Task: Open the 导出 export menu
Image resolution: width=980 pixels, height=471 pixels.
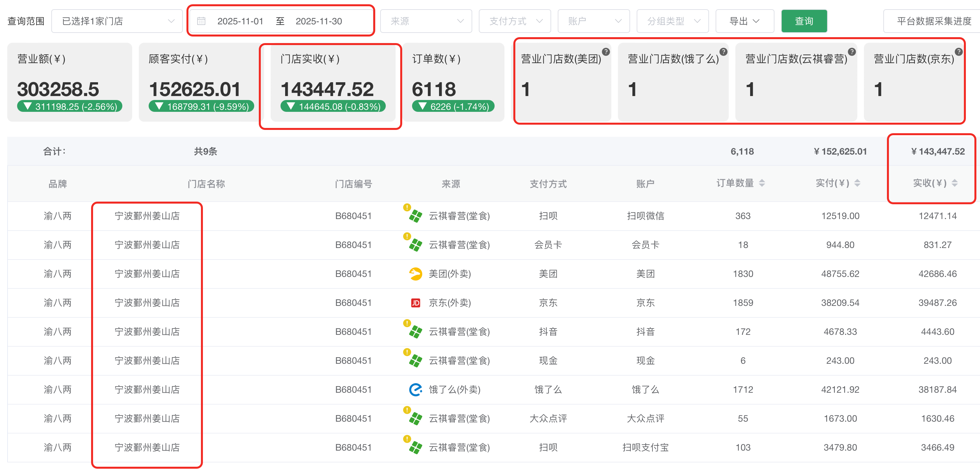Action: (744, 21)
